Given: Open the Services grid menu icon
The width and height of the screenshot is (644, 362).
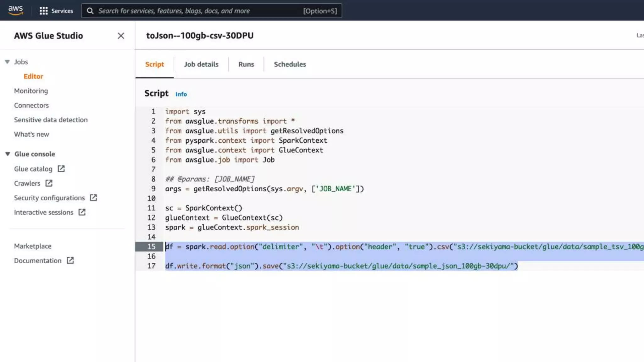Looking at the screenshot, I should [43, 11].
